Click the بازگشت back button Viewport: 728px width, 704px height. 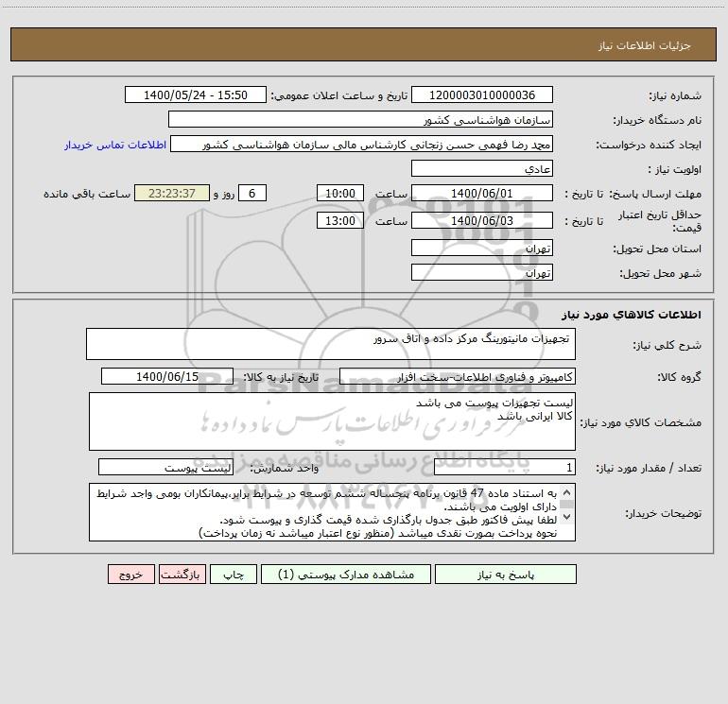point(182,574)
